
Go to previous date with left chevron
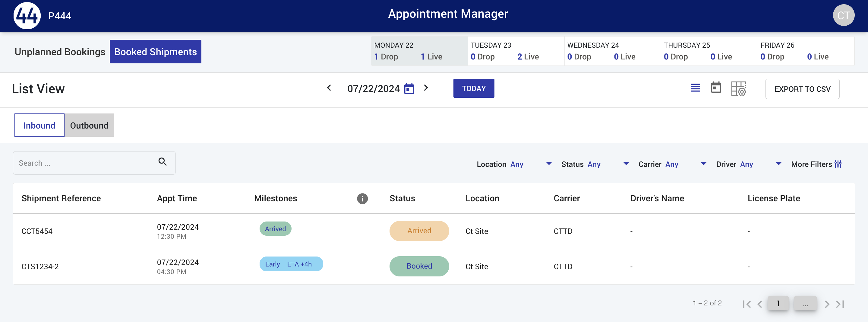click(329, 88)
